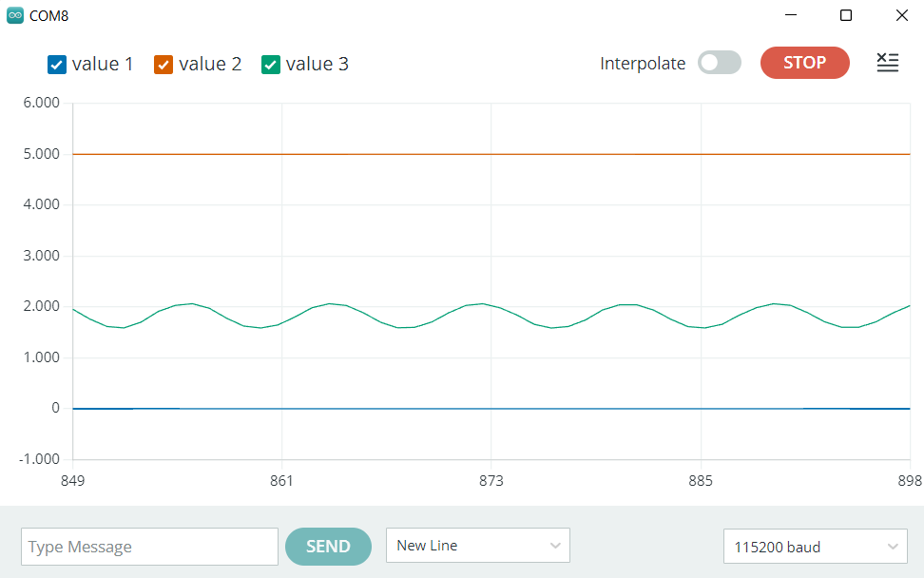Open the New Line ending dropdown

(477, 546)
